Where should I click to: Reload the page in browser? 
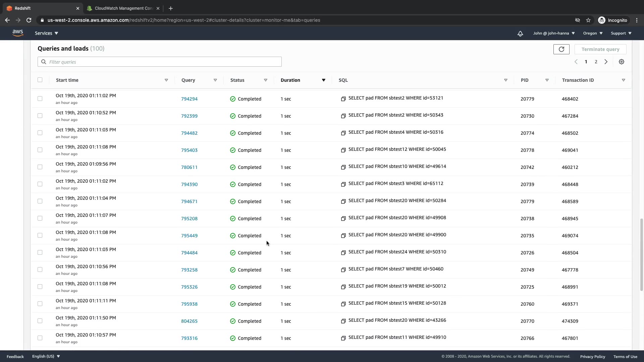pos(29,20)
